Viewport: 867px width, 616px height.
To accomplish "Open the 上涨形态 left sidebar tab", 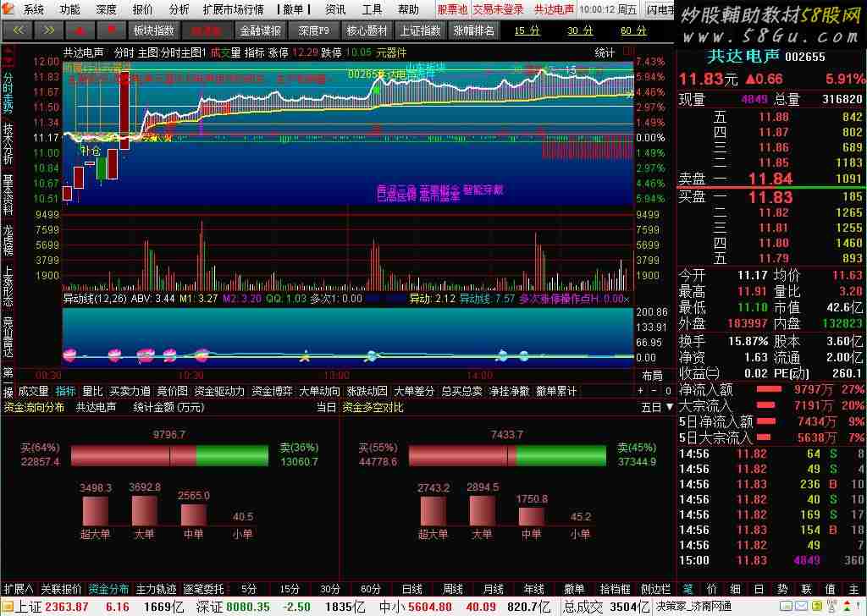I will click(8, 287).
